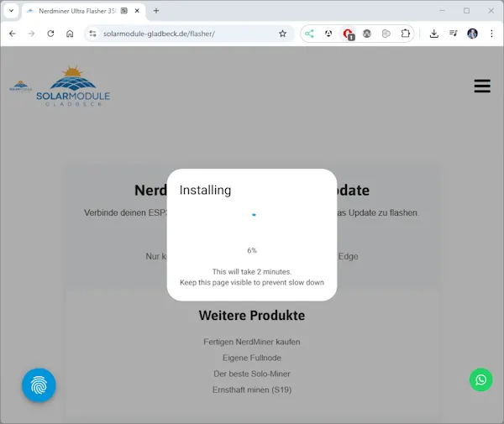Viewport: 504px width, 424px height.
Task: Open the Chrome three-dot menu
Action: click(491, 34)
